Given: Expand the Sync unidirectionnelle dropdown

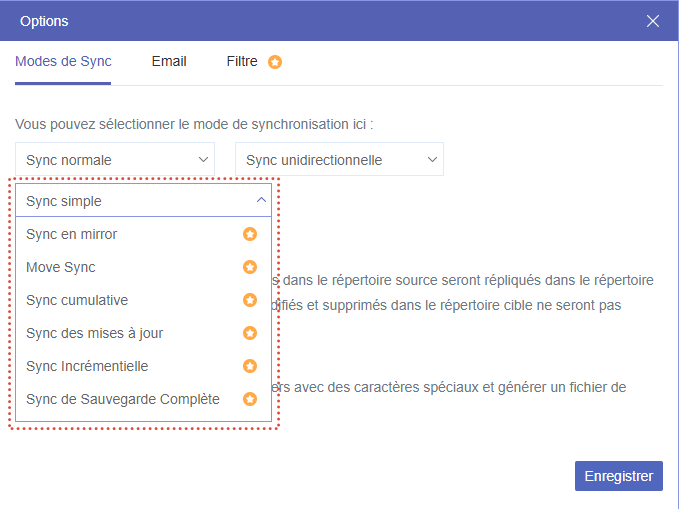Looking at the screenshot, I should tap(339, 159).
